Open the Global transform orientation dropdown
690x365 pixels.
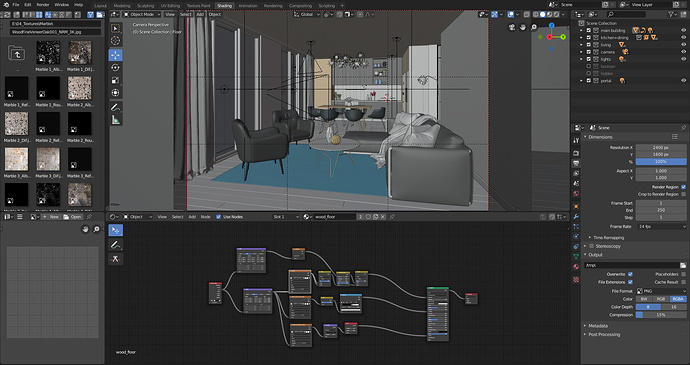[307, 15]
